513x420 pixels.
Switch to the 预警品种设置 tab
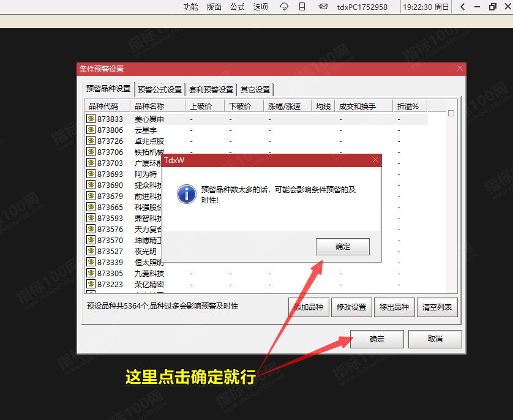108,89
